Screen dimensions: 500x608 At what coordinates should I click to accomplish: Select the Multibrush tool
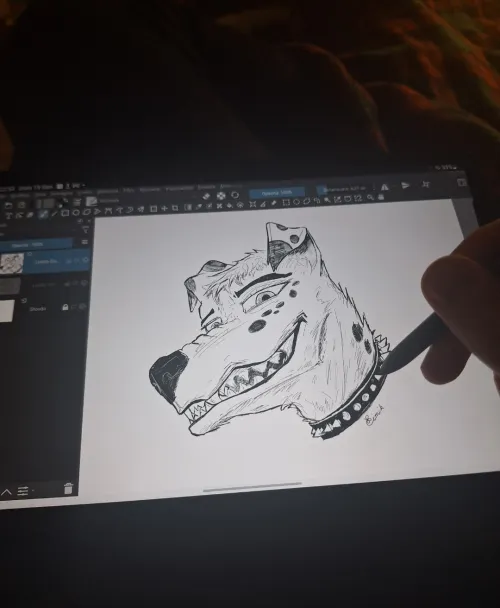point(141,209)
